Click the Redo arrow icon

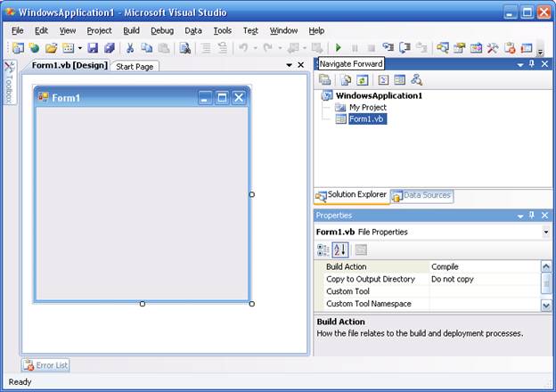[x=268, y=47]
